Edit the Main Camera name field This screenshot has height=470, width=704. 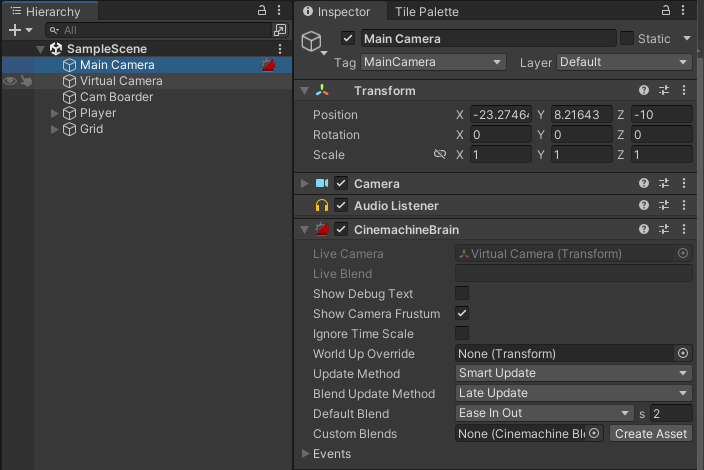pos(488,39)
